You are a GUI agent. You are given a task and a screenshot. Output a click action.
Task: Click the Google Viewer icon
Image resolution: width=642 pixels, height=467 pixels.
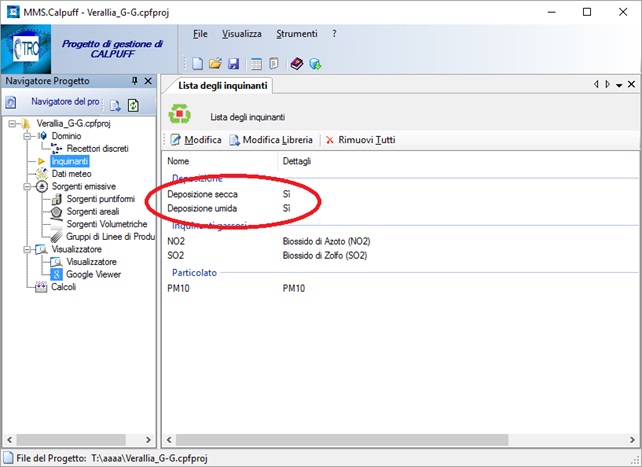57,274
